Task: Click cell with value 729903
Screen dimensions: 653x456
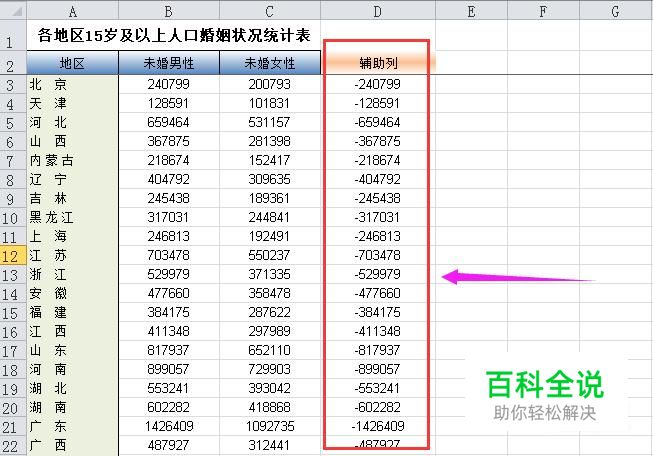Action: (x=270, y=369)
